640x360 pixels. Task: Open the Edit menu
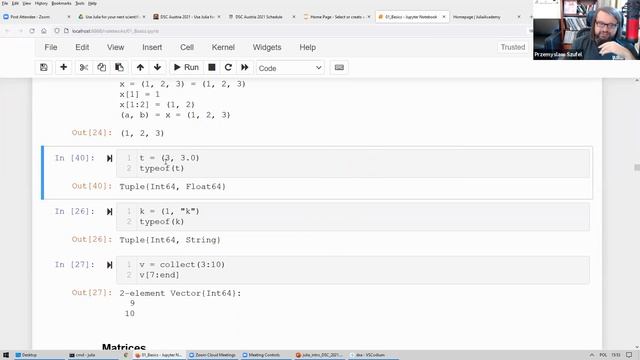click(82, 47)
